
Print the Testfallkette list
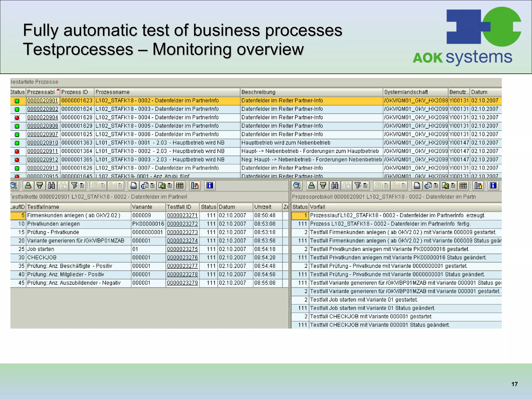134,185
